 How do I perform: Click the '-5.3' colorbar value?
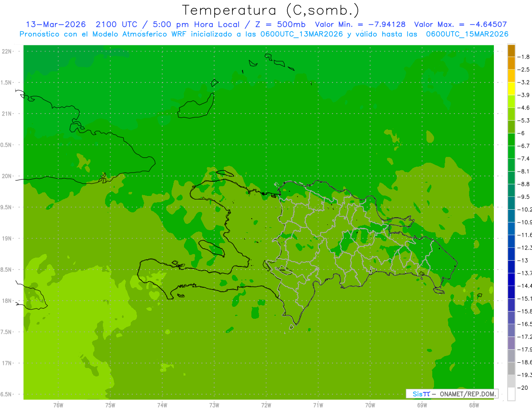[x=524, y=121]
